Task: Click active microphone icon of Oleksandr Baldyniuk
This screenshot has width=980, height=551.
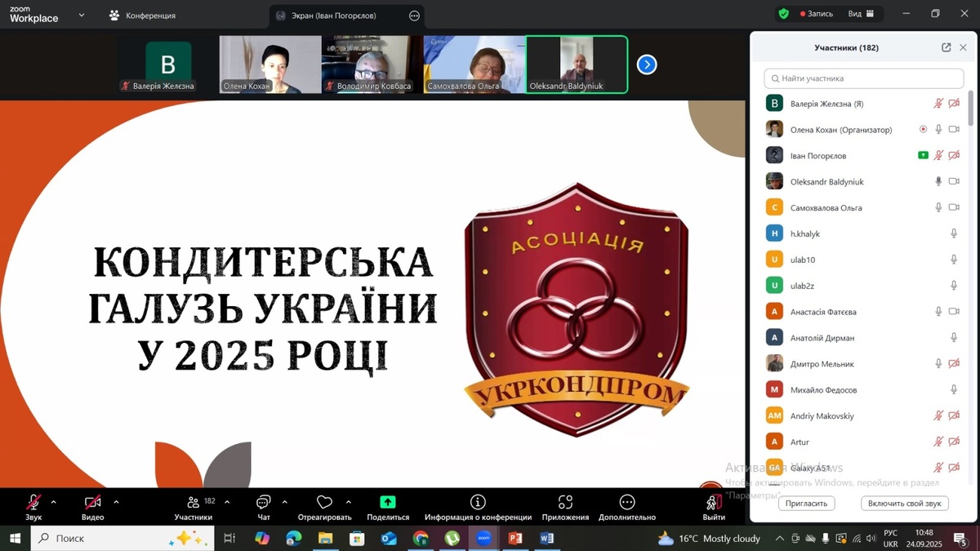Action: pyautogui.click(x=938, y=181)
